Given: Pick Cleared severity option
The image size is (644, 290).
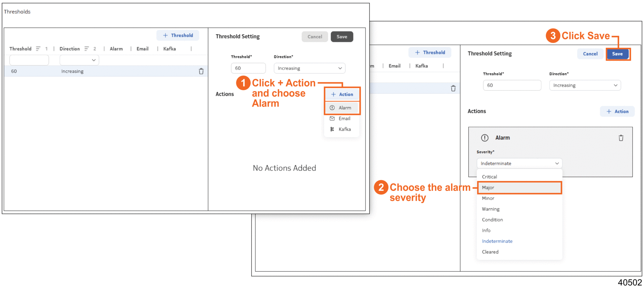Looking at the screenshot, I should tap(490, 252).
